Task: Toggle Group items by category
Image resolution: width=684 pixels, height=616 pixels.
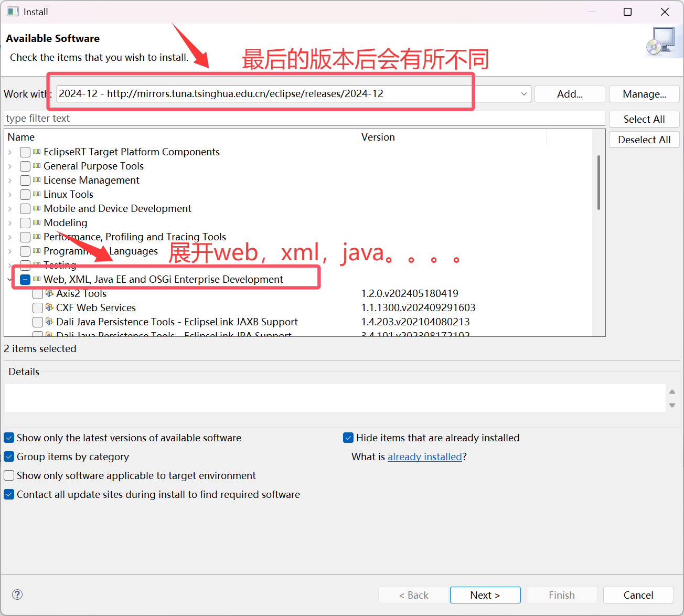Action: point(9,456)
